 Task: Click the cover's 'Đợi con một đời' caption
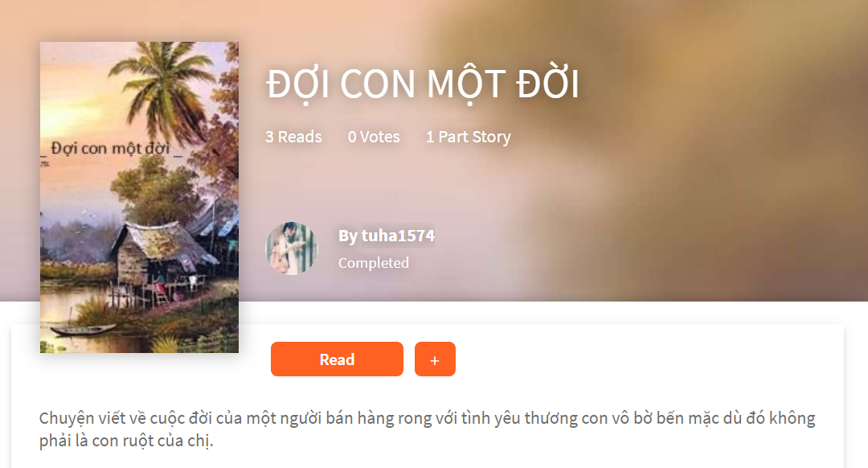coord(111,149)
